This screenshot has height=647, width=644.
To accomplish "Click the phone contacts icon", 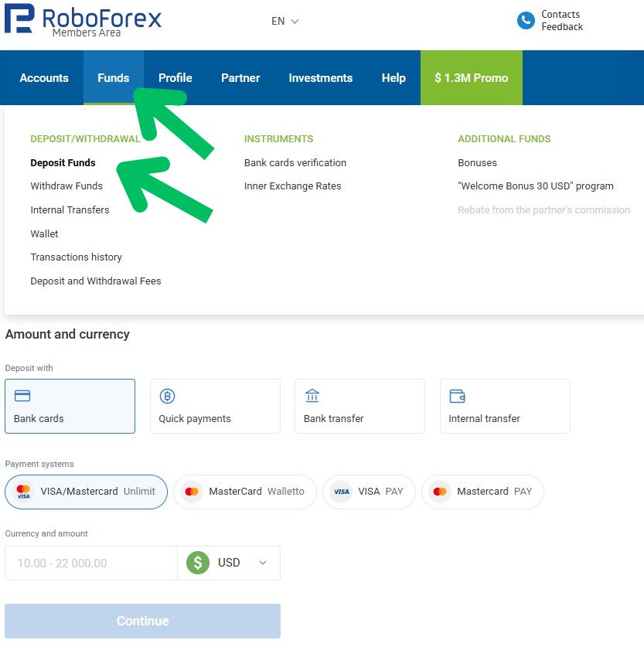I will (x=526, y=21).
